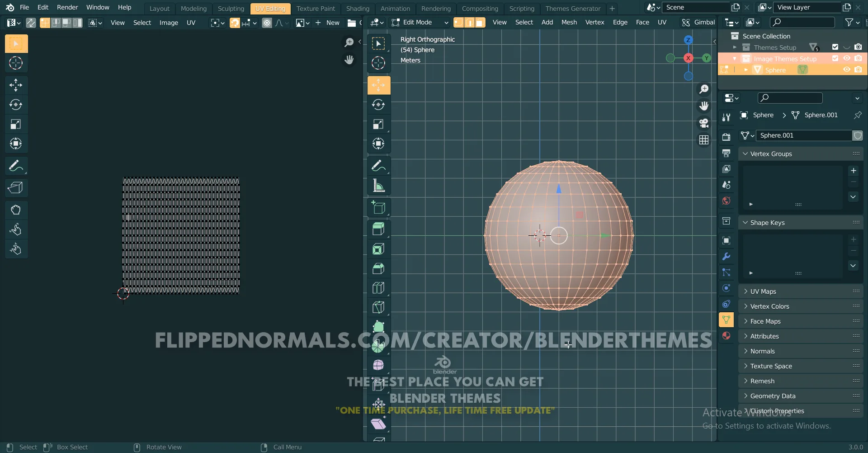The image size is (868, 453).
Task: Pick the Loop Cut tool
Action: click(x=378, y=288)
